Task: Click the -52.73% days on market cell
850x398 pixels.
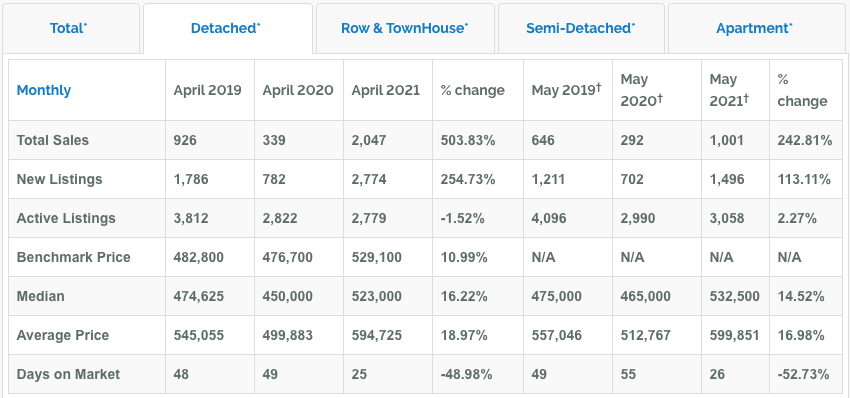Action: 803,374
